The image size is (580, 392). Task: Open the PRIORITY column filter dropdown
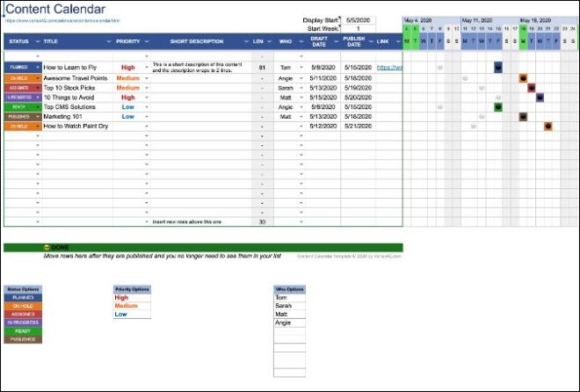[x=147, y=41]
